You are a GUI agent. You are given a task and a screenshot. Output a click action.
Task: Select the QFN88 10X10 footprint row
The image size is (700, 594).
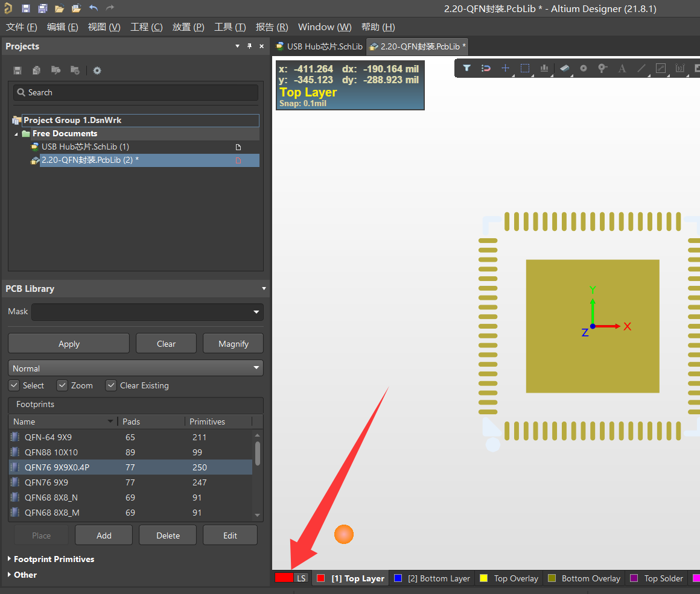point(130,452)
